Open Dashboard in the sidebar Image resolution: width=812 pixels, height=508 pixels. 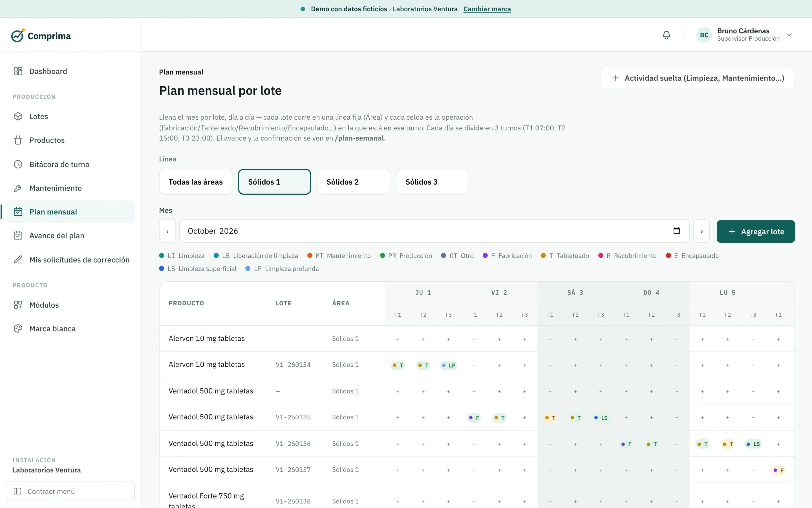[x=70, y=71]
